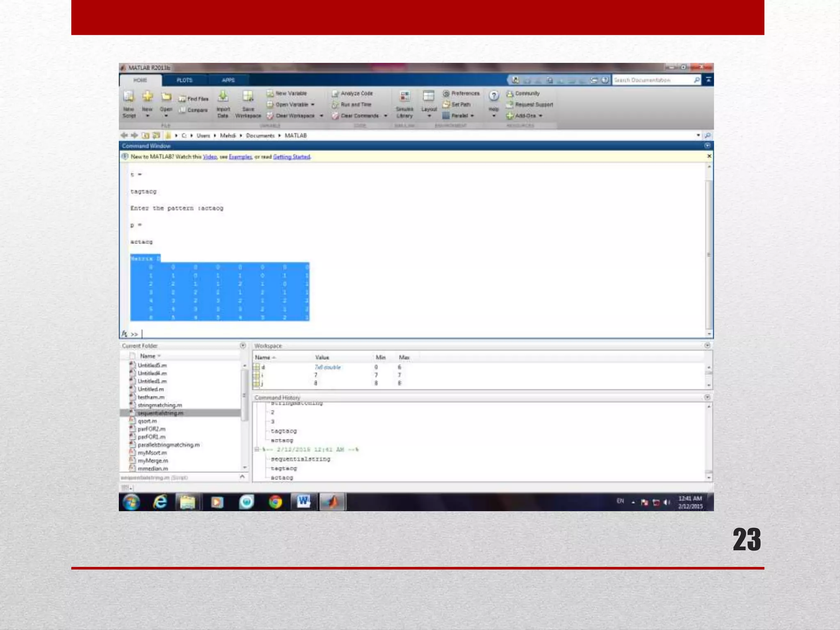840x630 pixels.
Task: Open the Command Window actions menu
Action: (708, 146)
